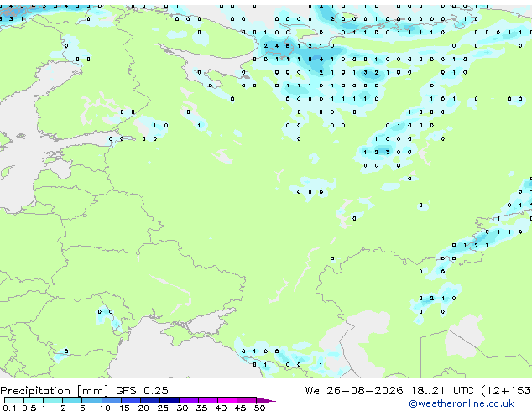Click the 0.5–1 mm legend color swatch

tap(34, 400)
